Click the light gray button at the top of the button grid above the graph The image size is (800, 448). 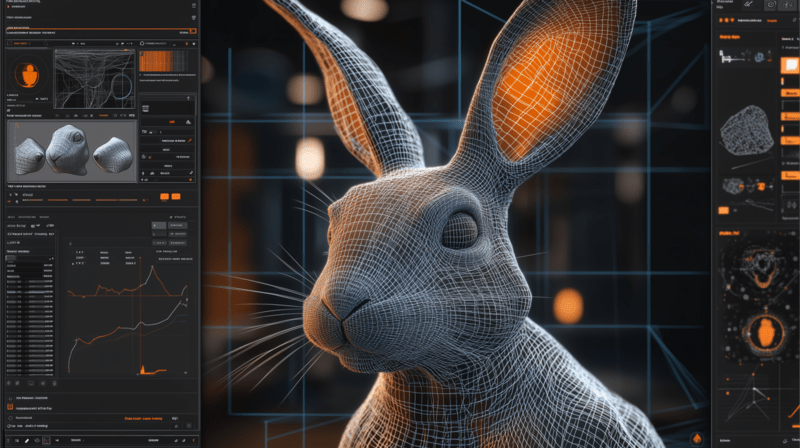point(159,225)
